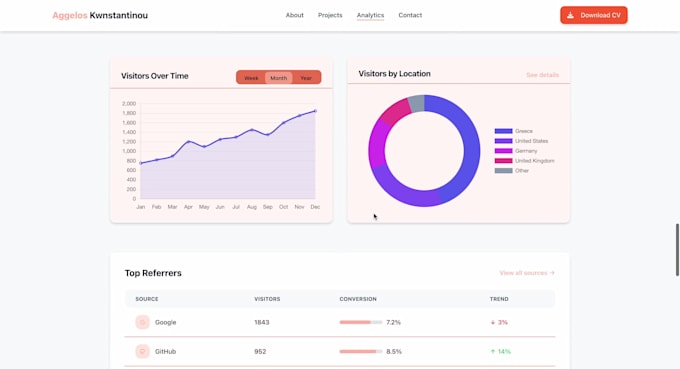Open the Contact nav item

(410, 15)
